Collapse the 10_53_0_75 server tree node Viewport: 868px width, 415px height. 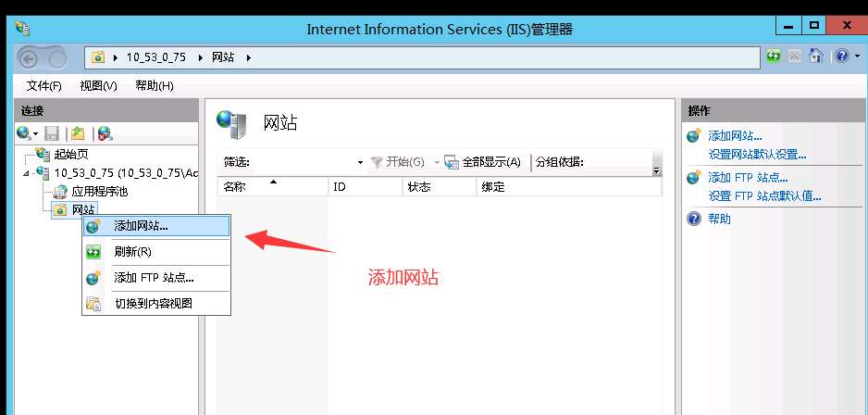coord(28,172)
